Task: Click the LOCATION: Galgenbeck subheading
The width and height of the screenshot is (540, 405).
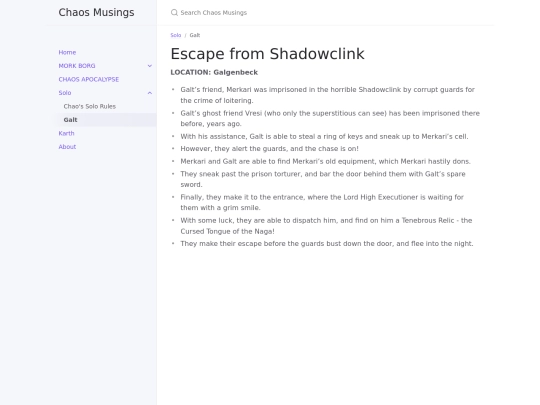Action: [x=214, y=72]
